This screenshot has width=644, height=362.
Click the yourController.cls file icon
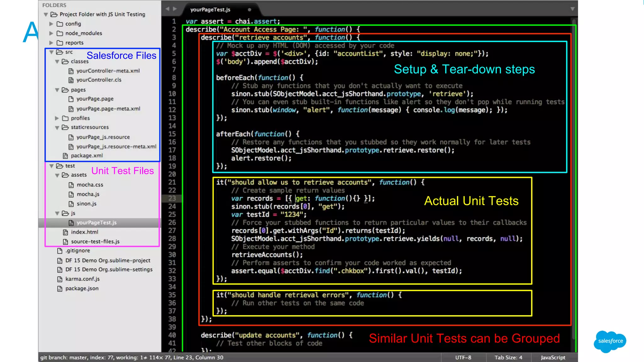tap(71, 80)
